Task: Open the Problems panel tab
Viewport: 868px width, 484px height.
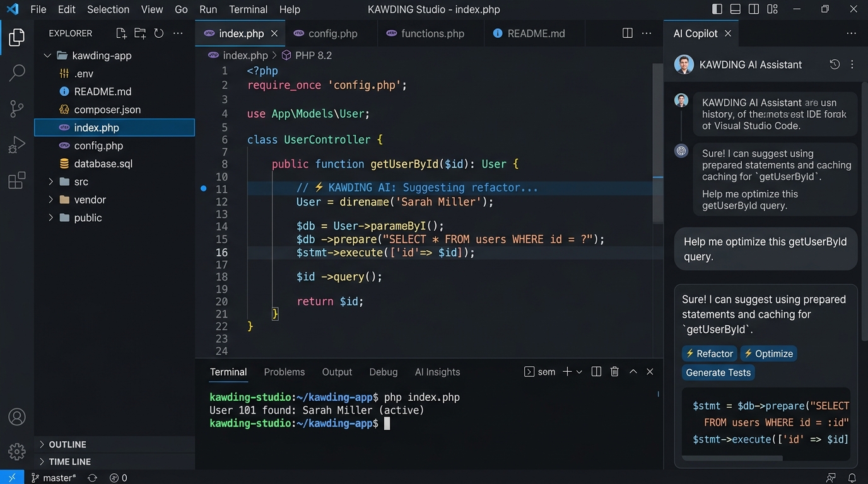Action: coord(284,372)
